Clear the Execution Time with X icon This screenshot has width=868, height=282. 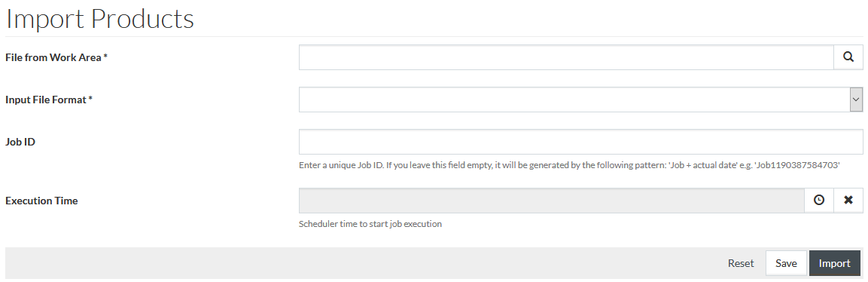point(848,201)
